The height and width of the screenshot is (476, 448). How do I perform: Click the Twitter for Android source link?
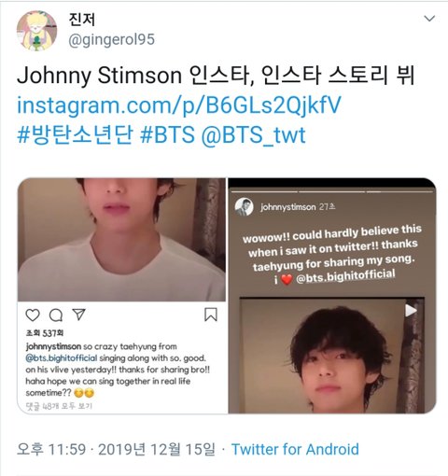click(295, 450)
